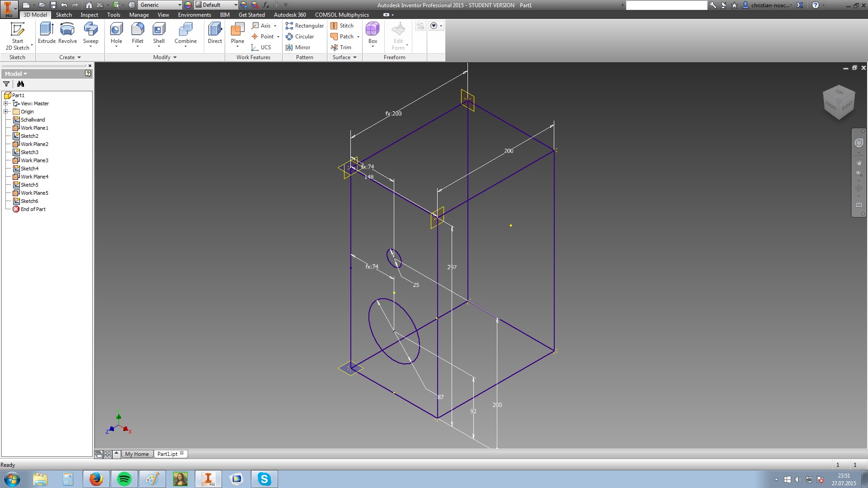Select Sketch4 in the model tree
The image size is (868, 488).
pos(29,169)
